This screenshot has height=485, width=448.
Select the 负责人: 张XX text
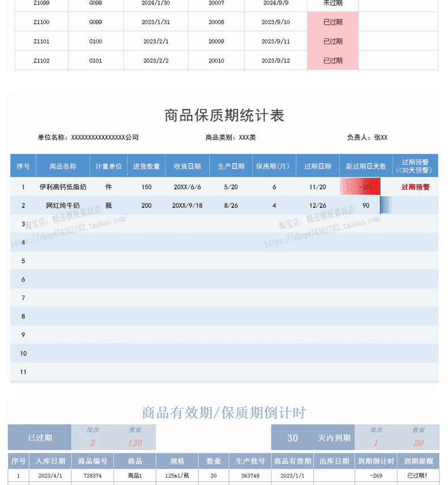[x=367, y=137]
